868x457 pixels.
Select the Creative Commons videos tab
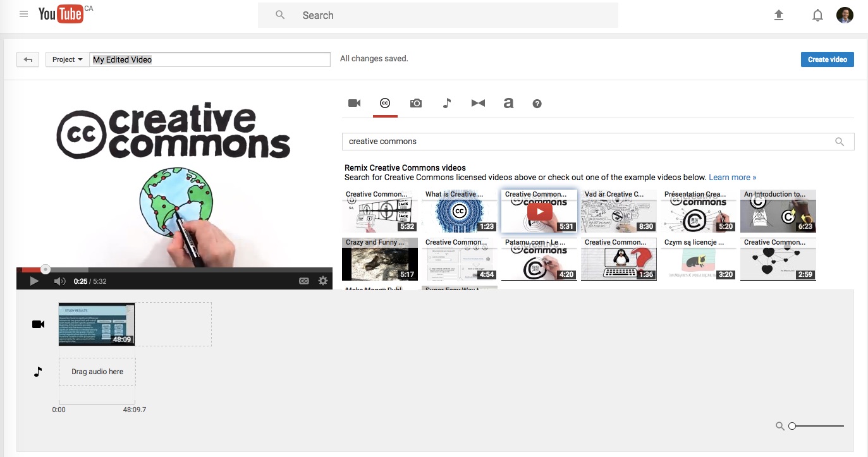point(384,103)
